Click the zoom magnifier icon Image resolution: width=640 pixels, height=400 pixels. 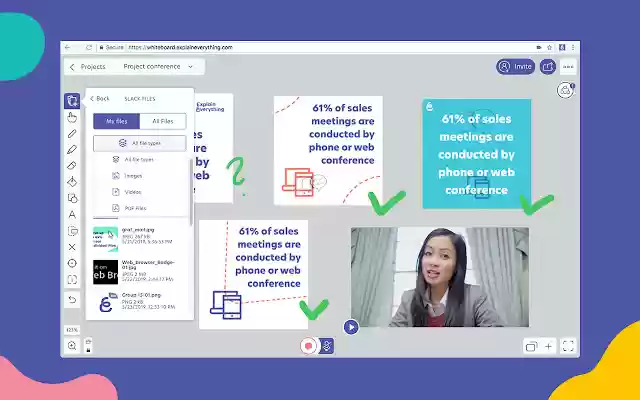(72, 345)
